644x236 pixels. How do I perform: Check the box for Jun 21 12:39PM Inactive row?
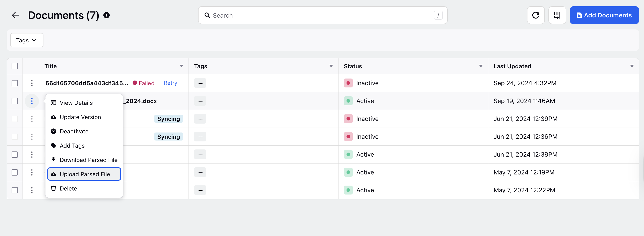pyautogui.click(x=15, y=119)
